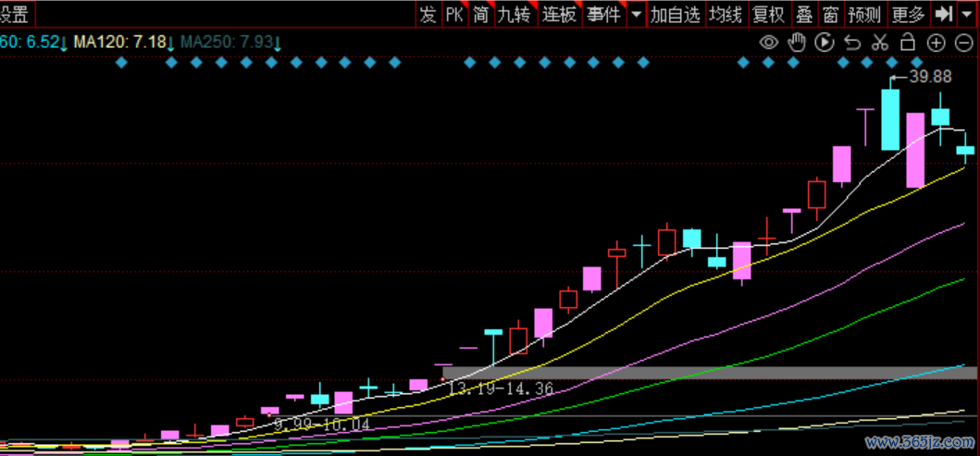Image resolution: width=980 pixels, height=456 pixels.
Task: Click the undo arrow icon
Action: tap(852, 43)
